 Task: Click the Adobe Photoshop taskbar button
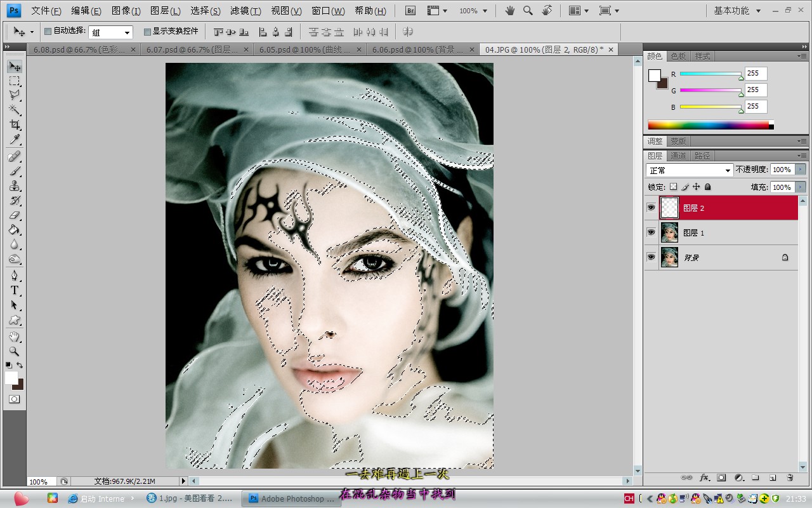point(292,498)
